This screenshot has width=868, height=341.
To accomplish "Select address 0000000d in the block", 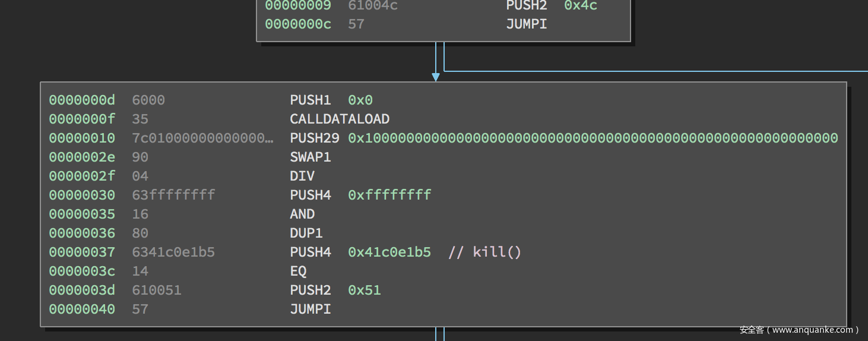I will click(82, 100).
